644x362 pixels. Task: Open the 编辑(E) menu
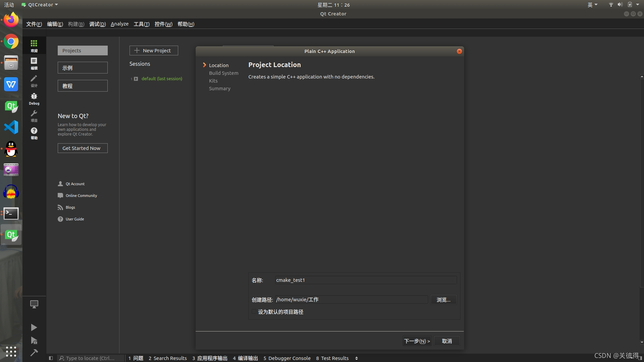pyautogui.click(x=55, y=24)
